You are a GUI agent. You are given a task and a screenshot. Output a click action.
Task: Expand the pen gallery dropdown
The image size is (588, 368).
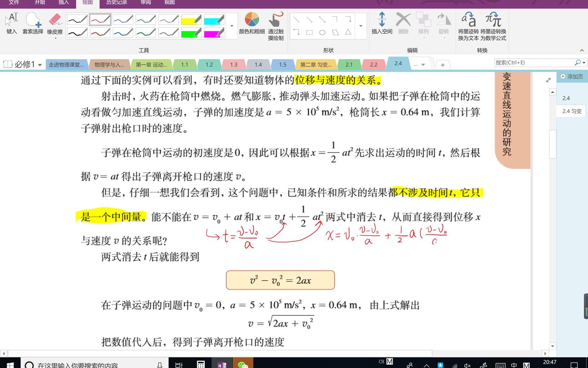click(231, 26)
